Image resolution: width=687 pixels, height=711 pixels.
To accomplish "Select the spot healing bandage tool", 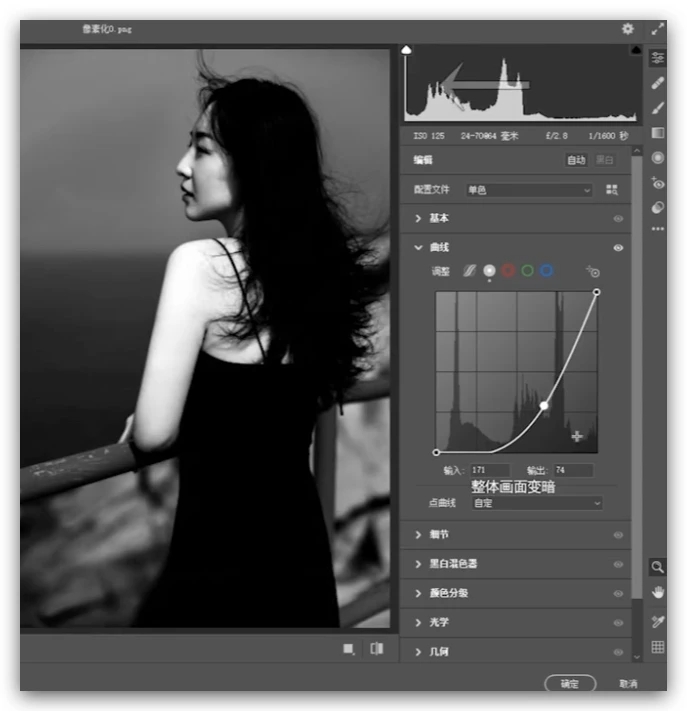I will (658, 82).
